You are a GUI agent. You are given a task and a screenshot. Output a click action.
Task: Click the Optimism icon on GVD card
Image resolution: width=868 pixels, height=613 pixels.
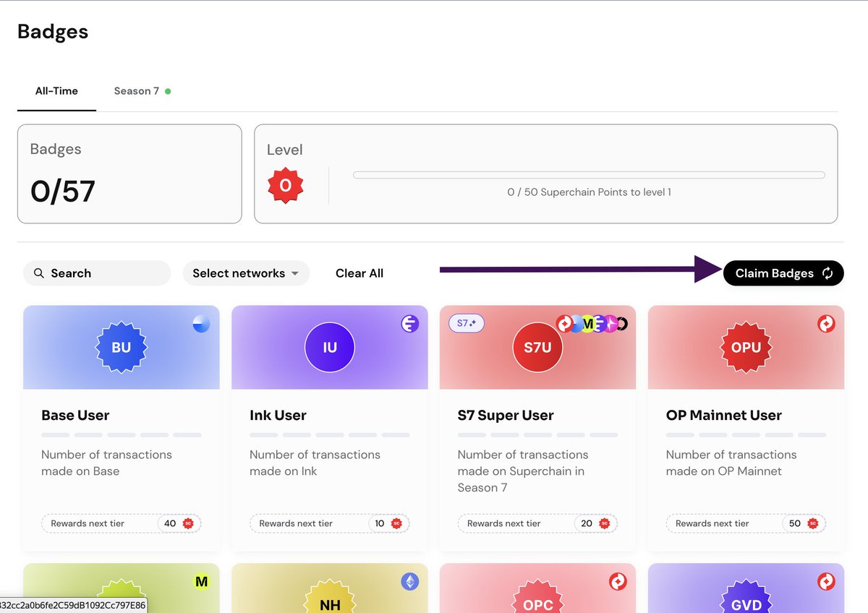tap(826, 581)
